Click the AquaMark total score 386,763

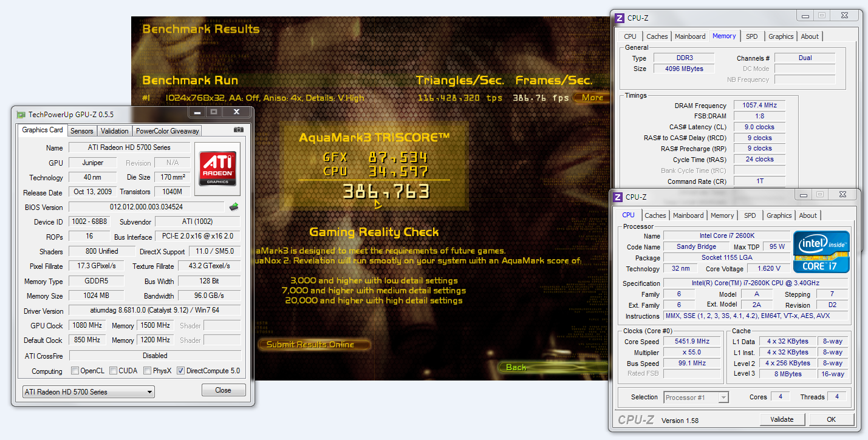[x=386, y=192]
